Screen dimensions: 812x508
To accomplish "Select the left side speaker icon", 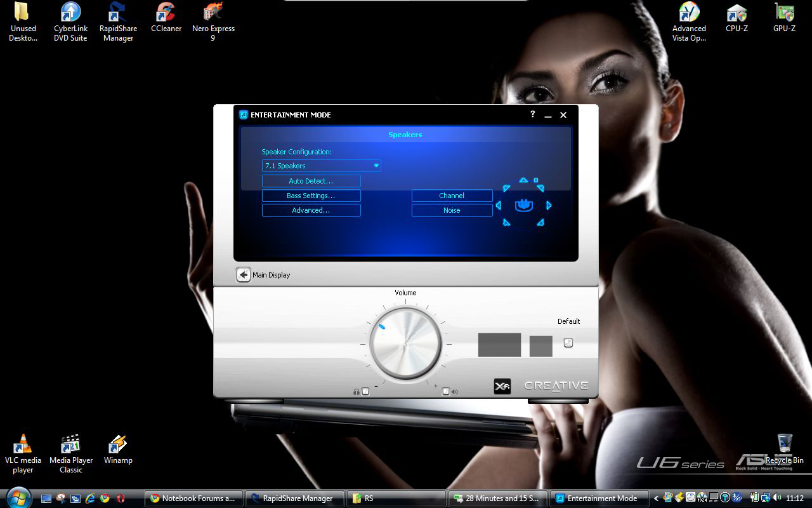I will (x=499, y=205).
